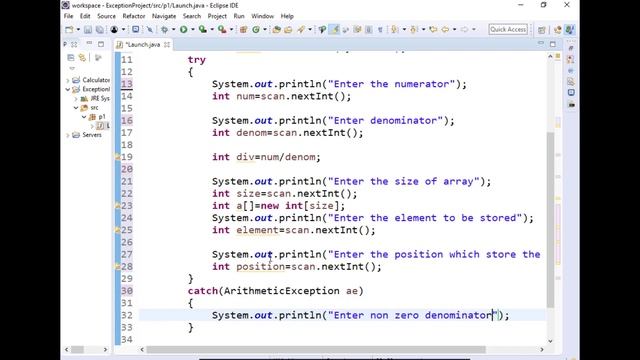
Task: Switch to the Java perspective icon
Action: click(570, 29)
